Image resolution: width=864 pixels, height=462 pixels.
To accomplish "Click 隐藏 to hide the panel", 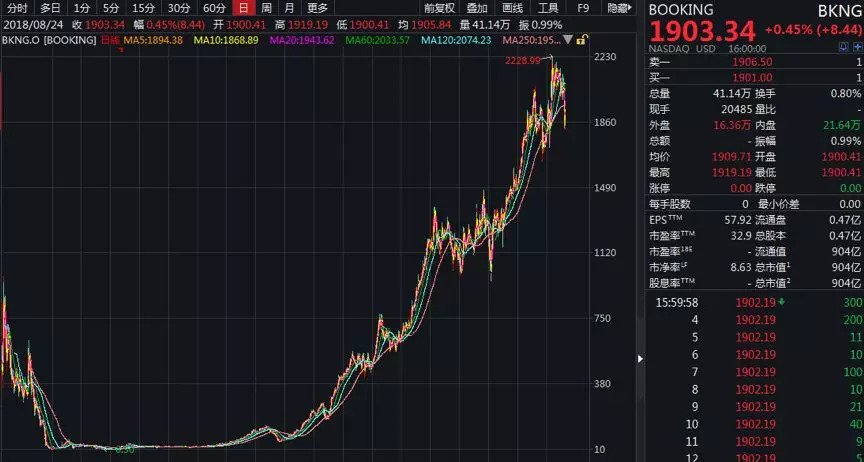I will point(619,8).
